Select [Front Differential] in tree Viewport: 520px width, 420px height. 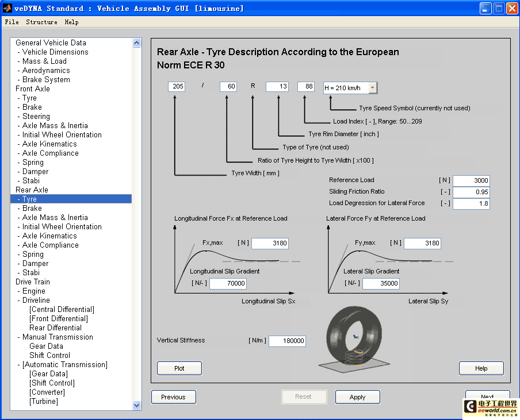pyautogui.click(x=59, y=319)
